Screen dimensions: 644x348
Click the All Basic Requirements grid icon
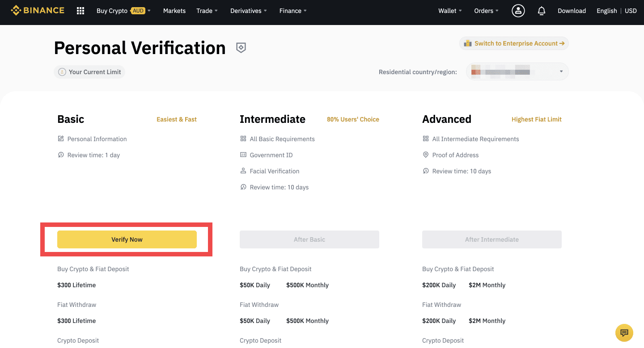(243, 138)
